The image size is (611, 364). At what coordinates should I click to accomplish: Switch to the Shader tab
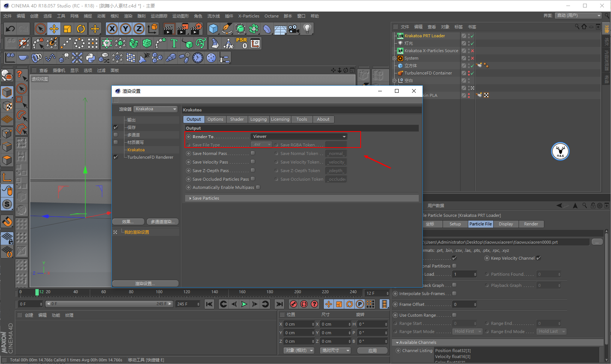click(x=237, y=119)
